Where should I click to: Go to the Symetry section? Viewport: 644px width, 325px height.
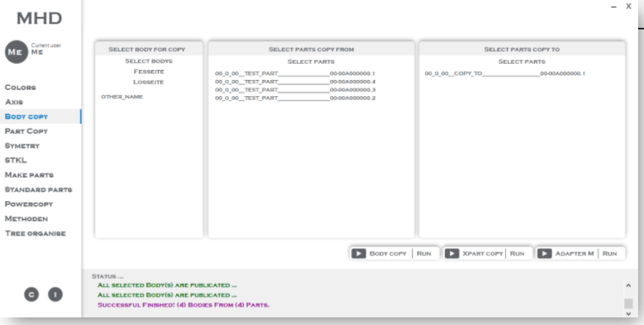point(22,146)
